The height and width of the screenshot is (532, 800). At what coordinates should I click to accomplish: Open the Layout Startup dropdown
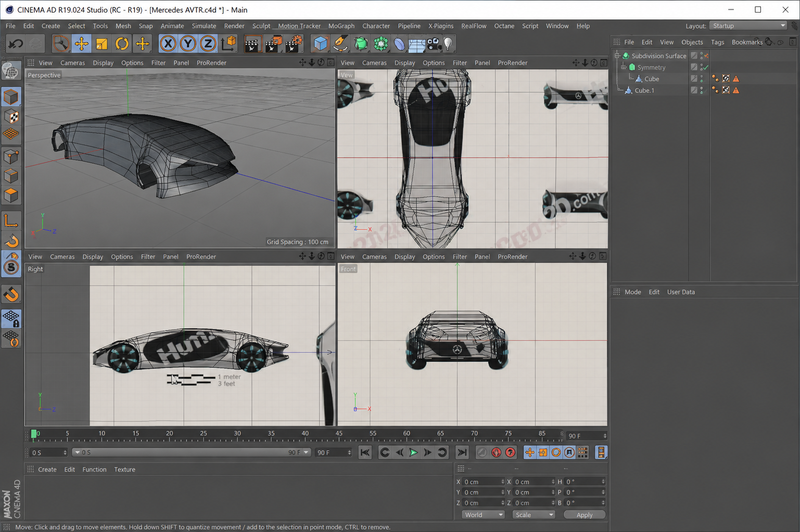pyautogui.click(x=748, y=25)
